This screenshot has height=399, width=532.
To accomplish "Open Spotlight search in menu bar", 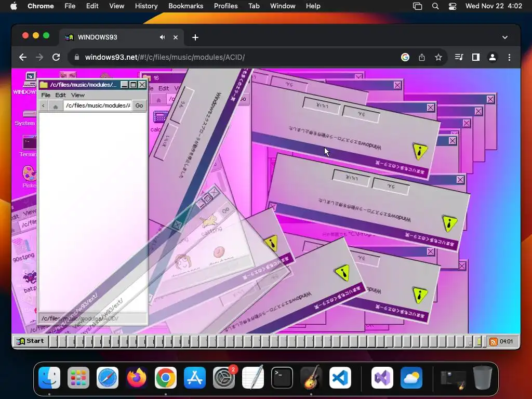I will click(435, 6).
